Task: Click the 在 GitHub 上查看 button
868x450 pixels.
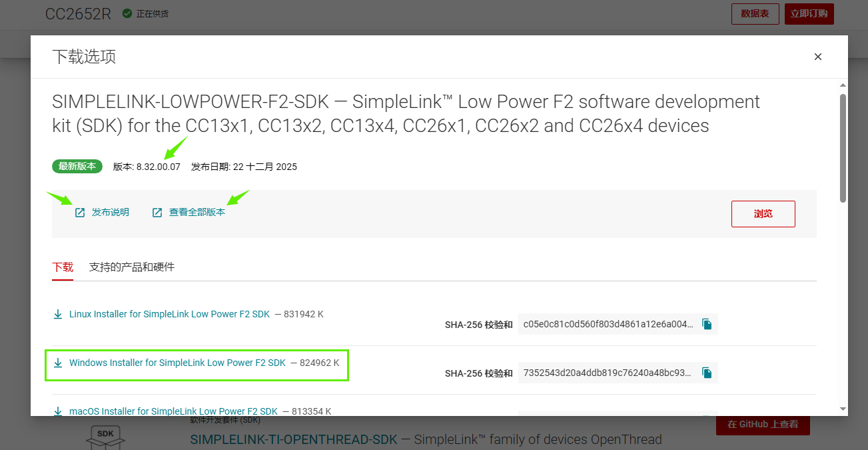Action: coord(763,425)
